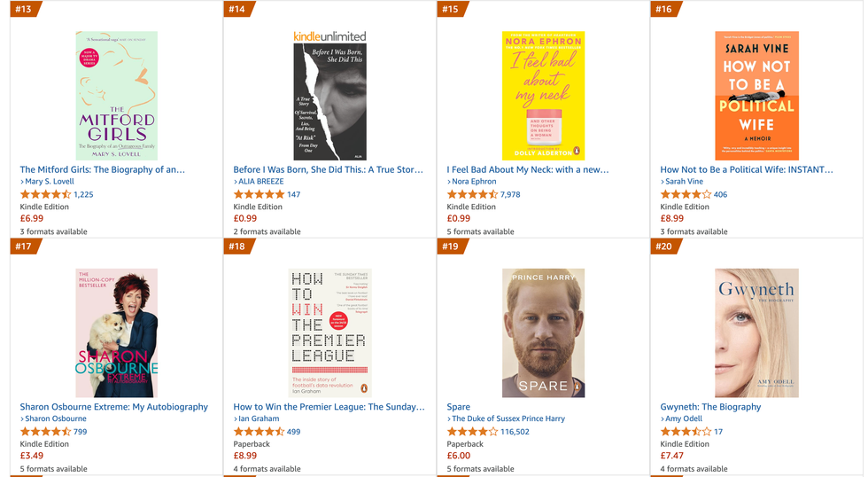Open 7,978 ratings count link
The image size is (868, 477).
click(x=510, y=194)
